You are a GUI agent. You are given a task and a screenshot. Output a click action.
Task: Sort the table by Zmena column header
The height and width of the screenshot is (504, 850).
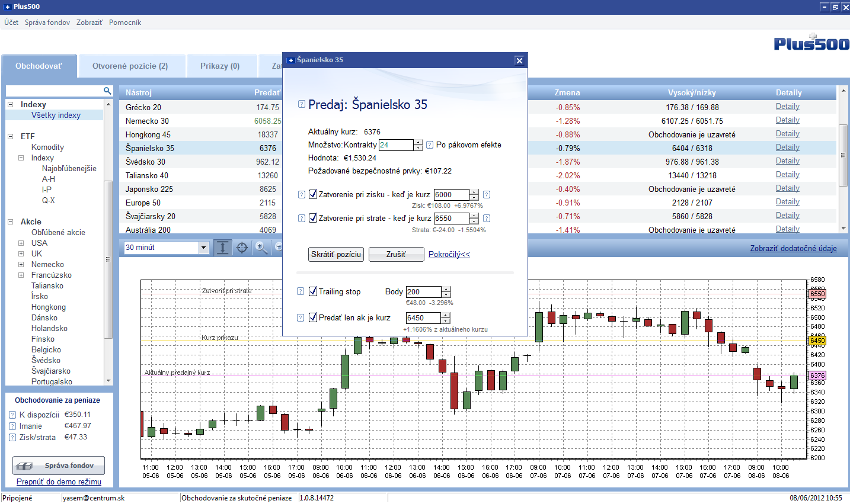567,92
